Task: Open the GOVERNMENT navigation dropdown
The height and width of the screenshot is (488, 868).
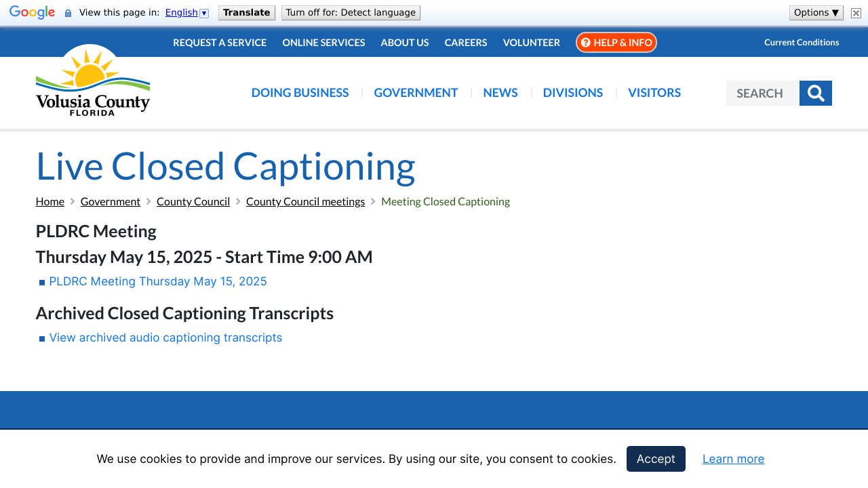Action: 416,93
